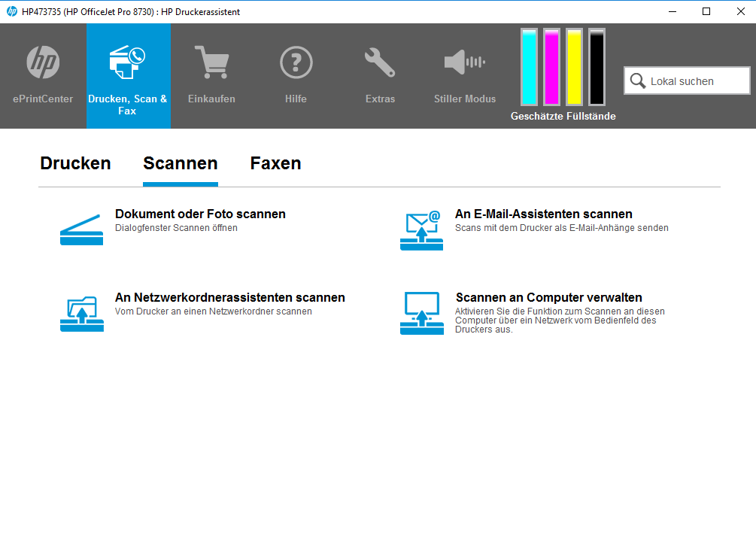Screen dimensions: 756x556
Task: Click the HP logo in the title bar
Action: [x=12, y=11]
